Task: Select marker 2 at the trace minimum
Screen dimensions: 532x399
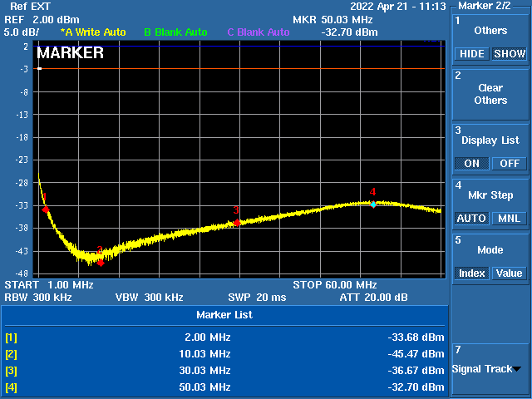Action: pyautogui.click(x=101, y=263)
